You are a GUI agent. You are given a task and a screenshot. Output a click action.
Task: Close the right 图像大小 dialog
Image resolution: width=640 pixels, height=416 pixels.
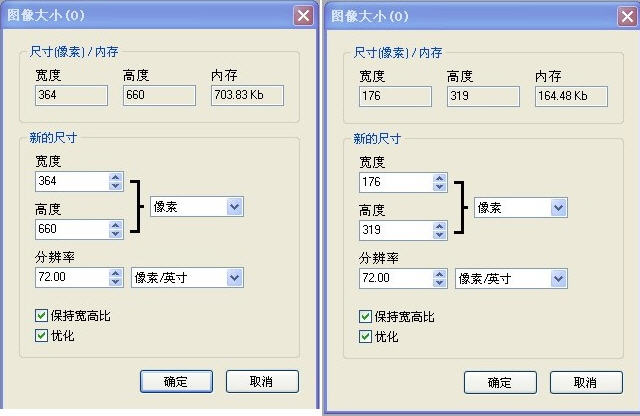[x=627, y=17]
